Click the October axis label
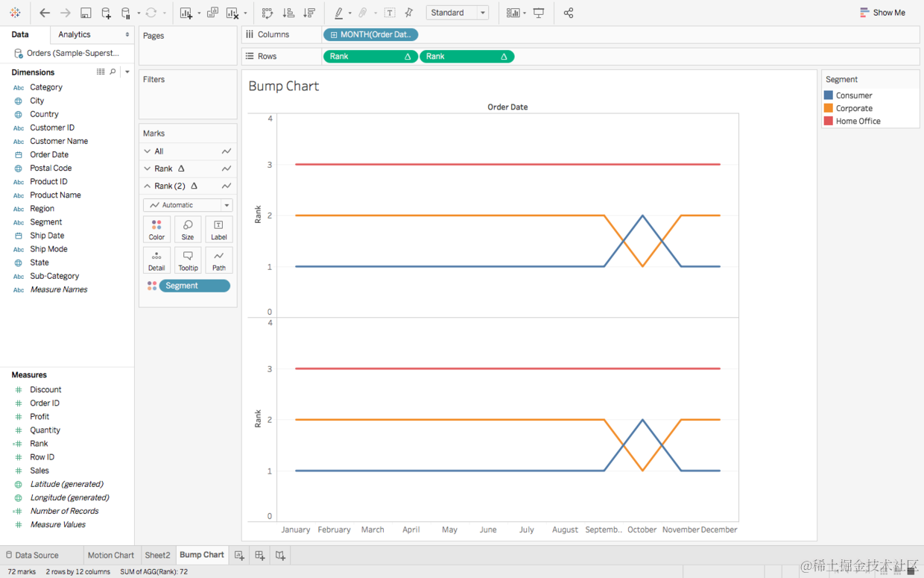The height and width of the screenshot is (578, 924). [x=642, y=530]
